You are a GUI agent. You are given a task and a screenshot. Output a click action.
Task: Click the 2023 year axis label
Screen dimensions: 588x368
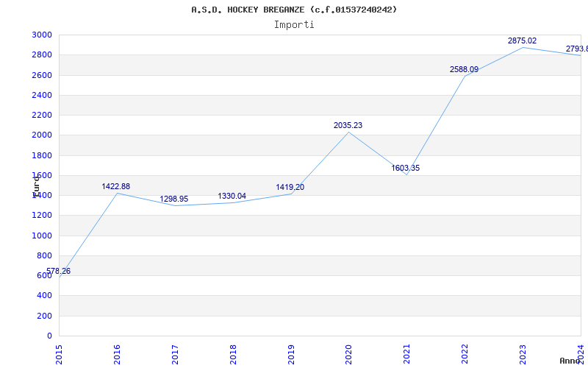523,354
